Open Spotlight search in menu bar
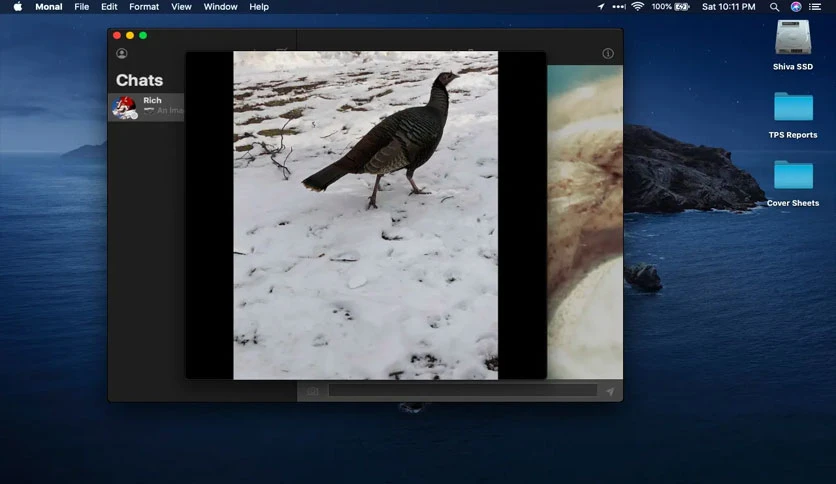 click(x=774, y=7)
